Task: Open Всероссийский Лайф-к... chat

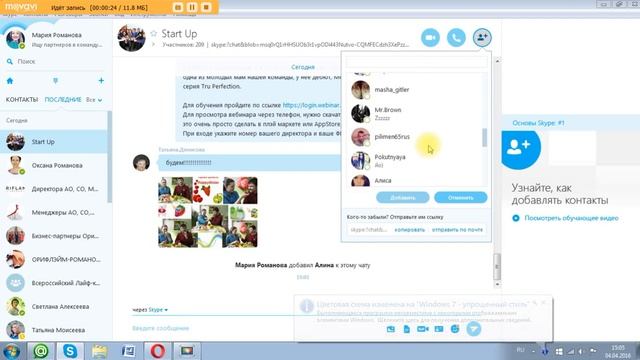Action: pos(54,283)
